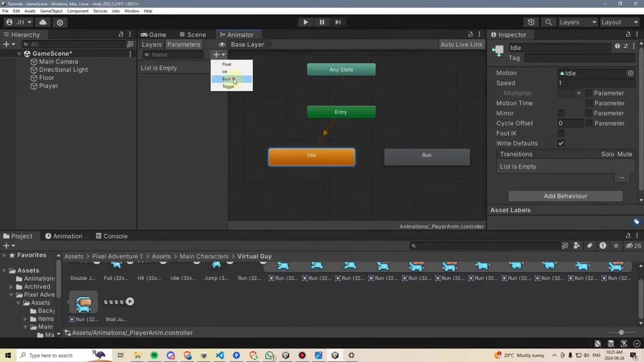Open the Layout dropdown
The height and width of the screenshot is (362, 644).
[x=619, y=22]
